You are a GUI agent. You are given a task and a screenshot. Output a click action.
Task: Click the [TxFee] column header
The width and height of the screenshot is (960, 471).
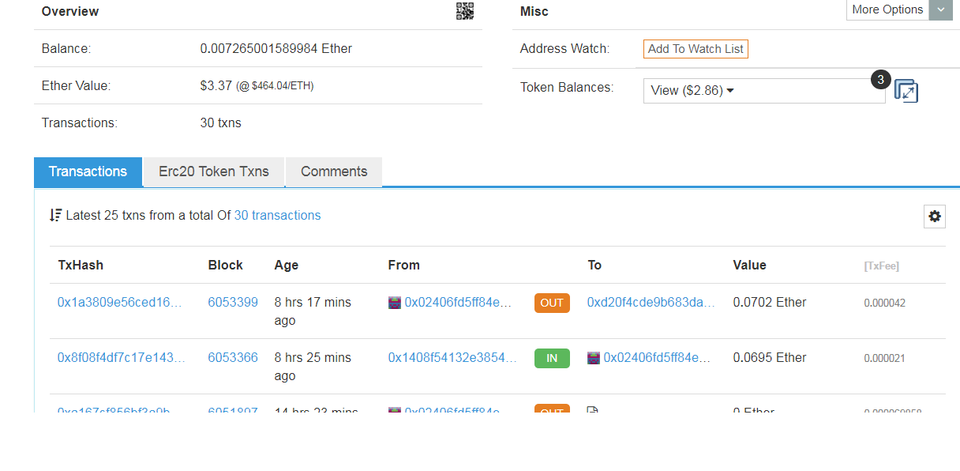(x=882, y=266)
